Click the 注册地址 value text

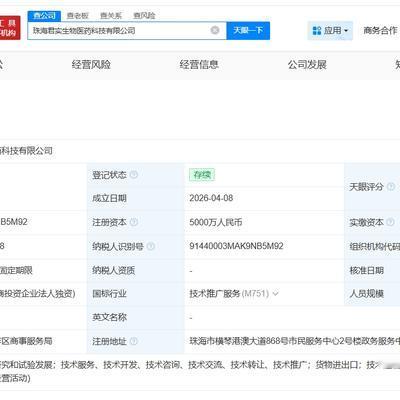pyautogui.click(x=295, y=341)
